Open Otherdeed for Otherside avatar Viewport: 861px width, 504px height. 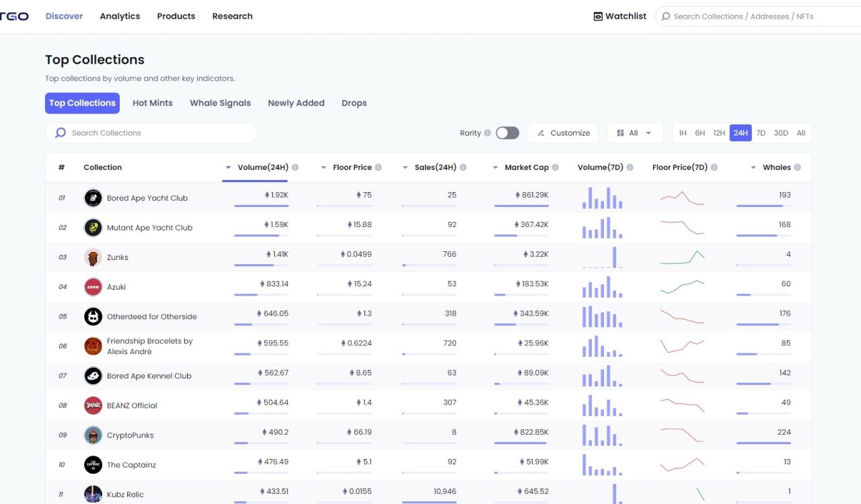tap(93, 317)
